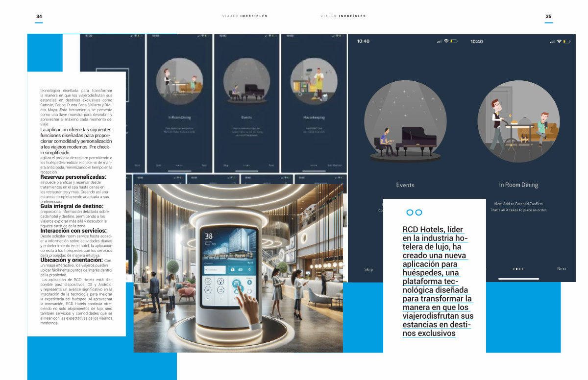
Task: Click the page indicator dots on the In Room Dining screen
Action: pyautogui.click(x=518, y=269)
